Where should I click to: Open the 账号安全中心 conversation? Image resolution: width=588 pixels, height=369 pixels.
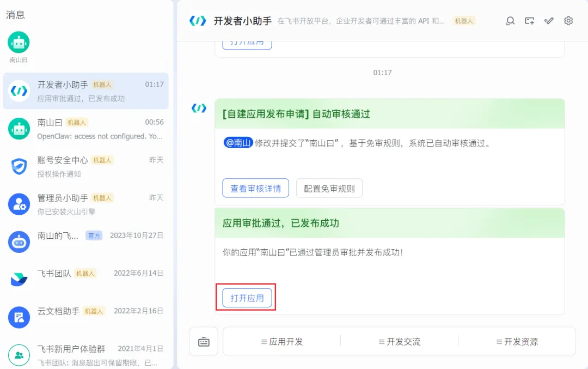[86, 167]
